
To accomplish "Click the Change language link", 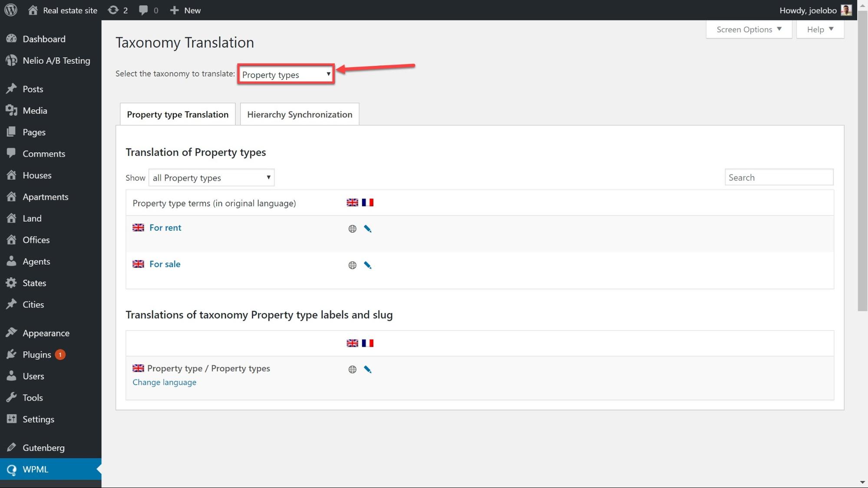I will click(164, 382).
